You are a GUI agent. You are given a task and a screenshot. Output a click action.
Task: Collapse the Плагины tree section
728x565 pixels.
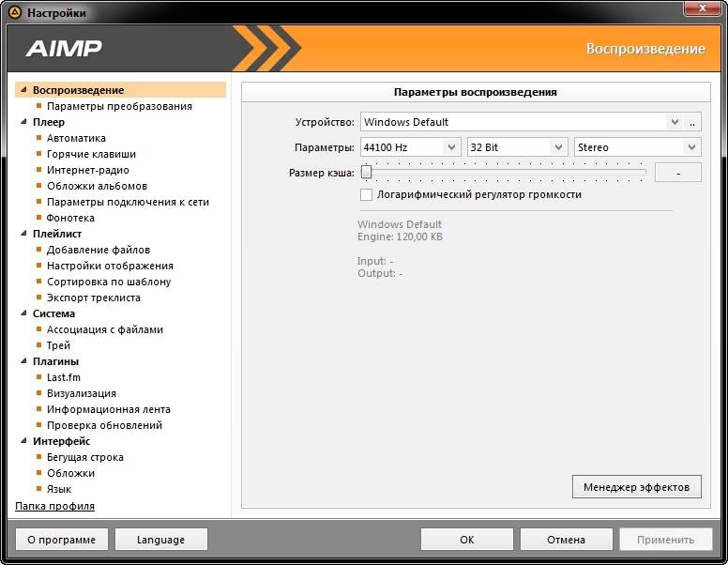click(23, 361)
